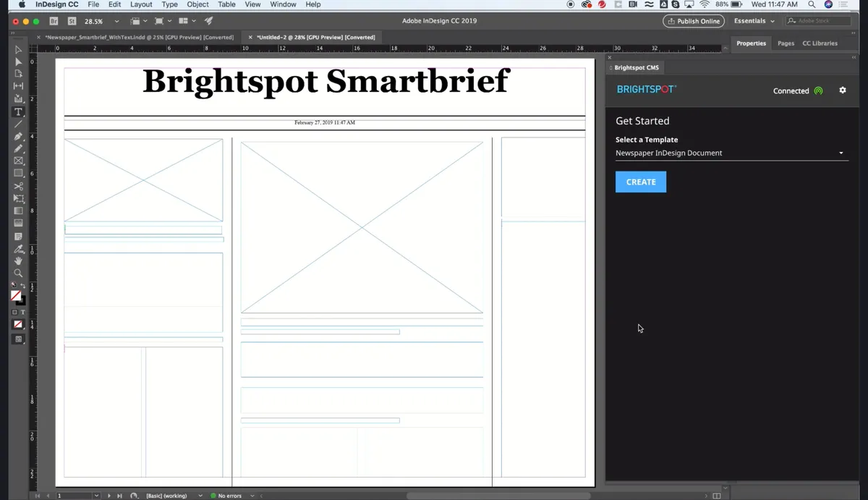Click the fill color swatch
Viewport: 868px width, 500px height.
pos(16,295)
